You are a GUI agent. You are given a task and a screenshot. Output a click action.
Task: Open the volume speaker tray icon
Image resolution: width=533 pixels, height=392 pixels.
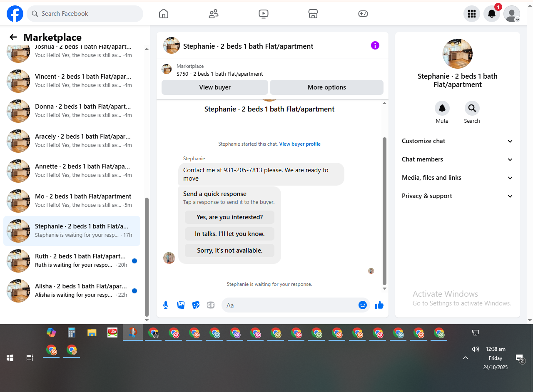pos(475,349)
